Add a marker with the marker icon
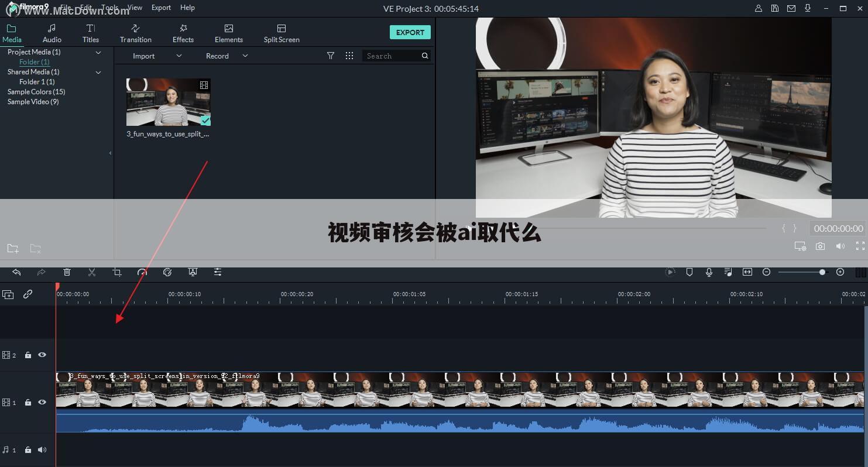 click(x=689, y=272)
